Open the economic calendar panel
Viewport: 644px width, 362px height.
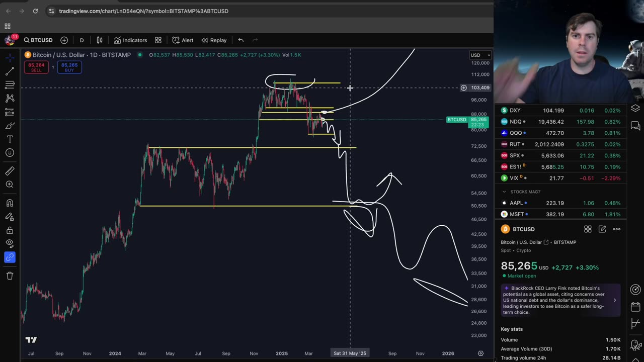point(635,306)
